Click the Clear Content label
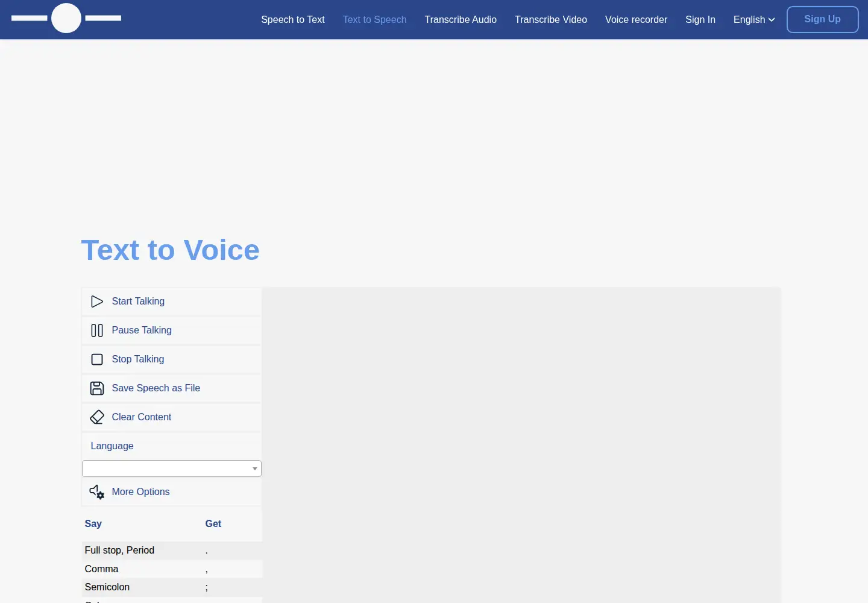868x603 pixels. 142,417
